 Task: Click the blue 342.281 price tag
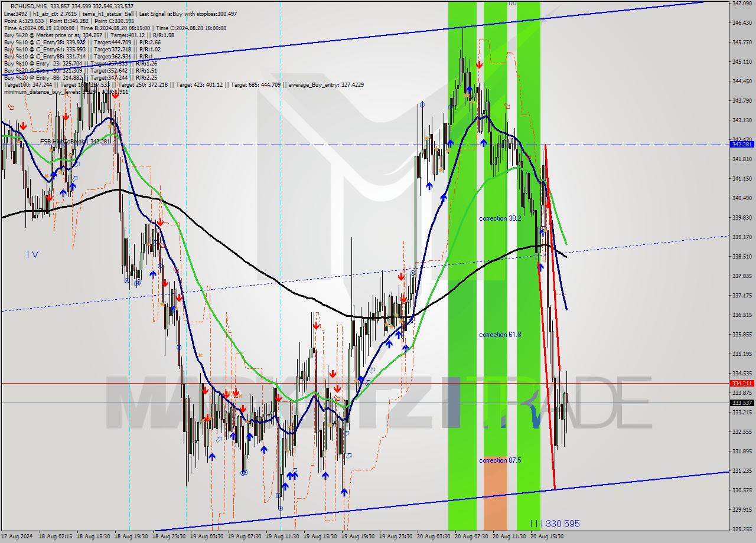pos(742,145)
